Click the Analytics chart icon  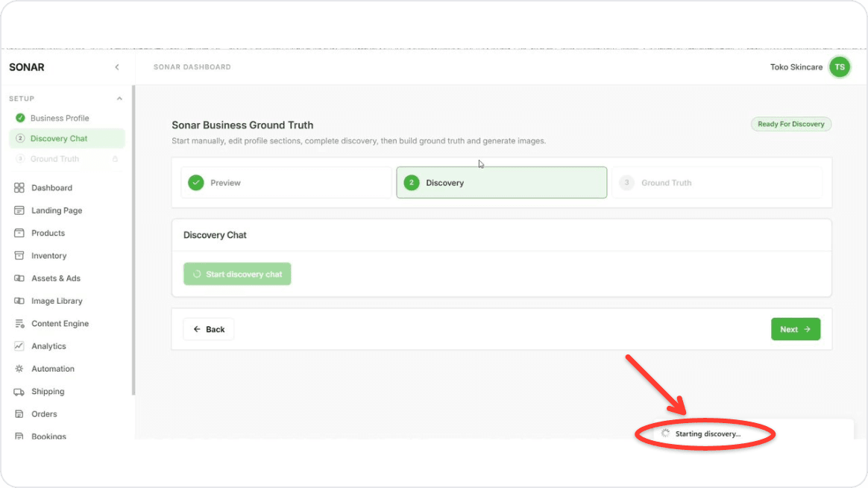(19, 346)
